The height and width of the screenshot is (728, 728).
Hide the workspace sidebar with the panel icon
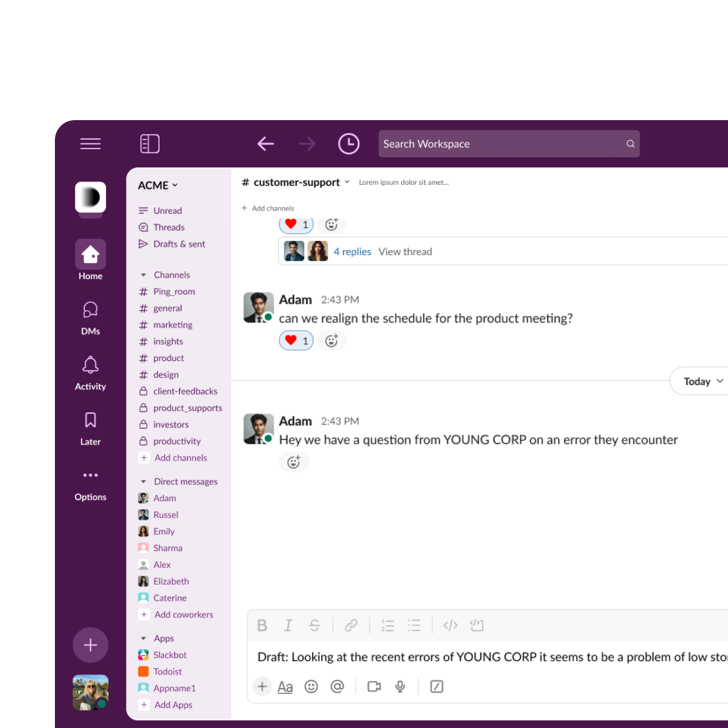pos(150,143)
